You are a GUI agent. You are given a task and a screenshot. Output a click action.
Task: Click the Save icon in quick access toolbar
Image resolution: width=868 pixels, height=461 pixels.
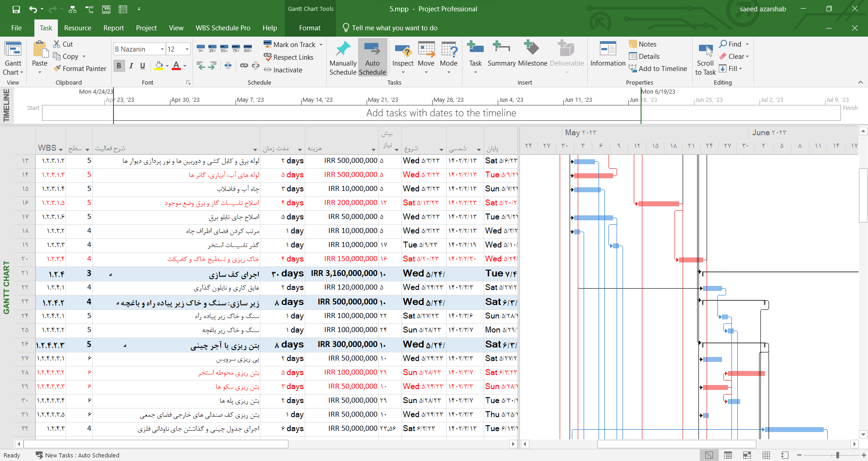tap(16, 9)
